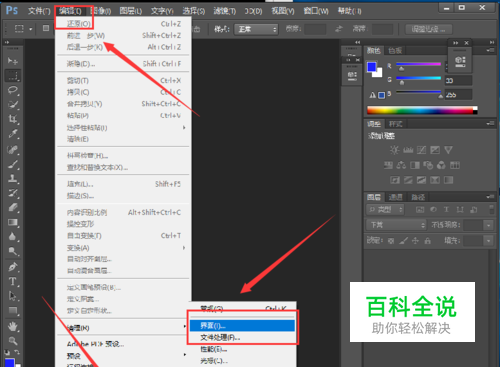Click 拷贝(C) in the edit menu
500x367 pixels.
(123, 92)
